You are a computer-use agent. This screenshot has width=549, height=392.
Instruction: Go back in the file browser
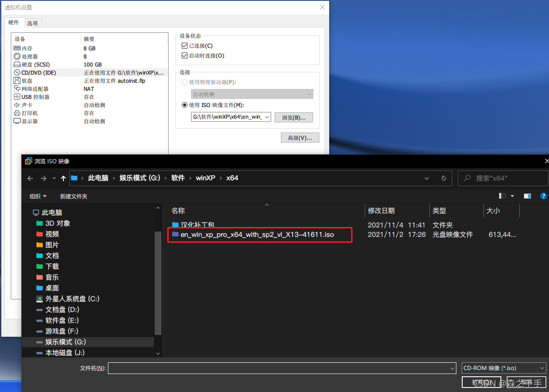30,178
